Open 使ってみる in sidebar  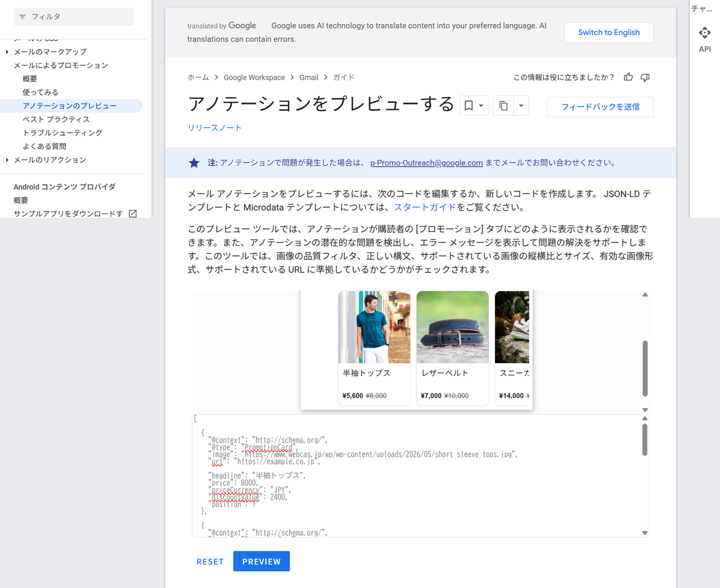click(40, 92)
